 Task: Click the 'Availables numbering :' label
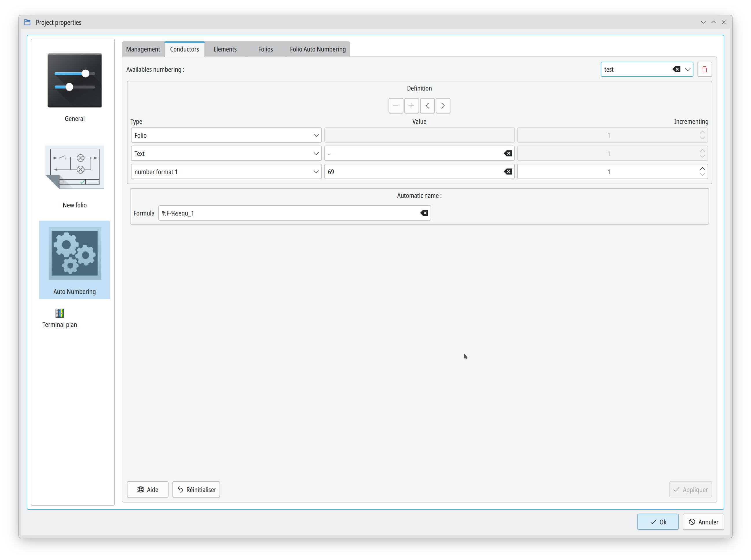pos(155,69)
